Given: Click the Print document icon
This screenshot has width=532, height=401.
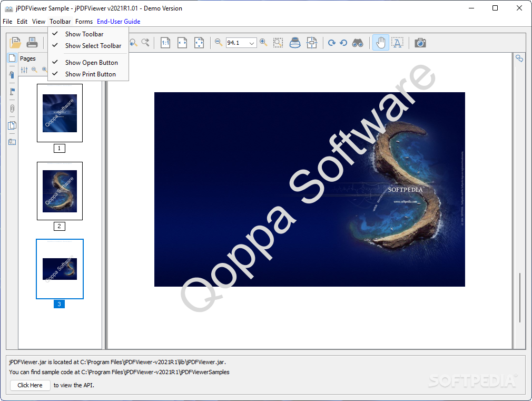Looking at the screenshot, I should point(32,43).
